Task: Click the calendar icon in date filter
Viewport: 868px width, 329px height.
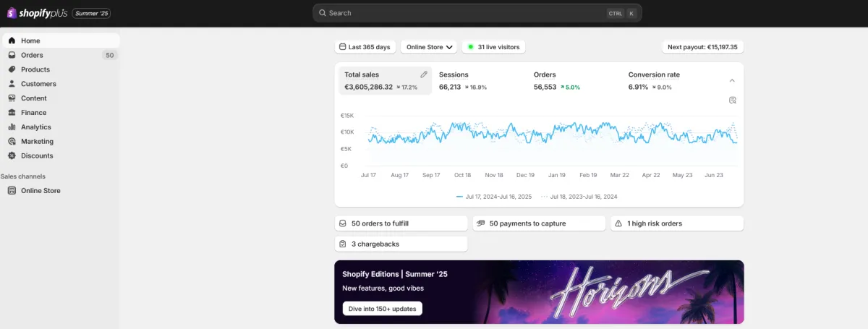Action: [x=342, y=47]
